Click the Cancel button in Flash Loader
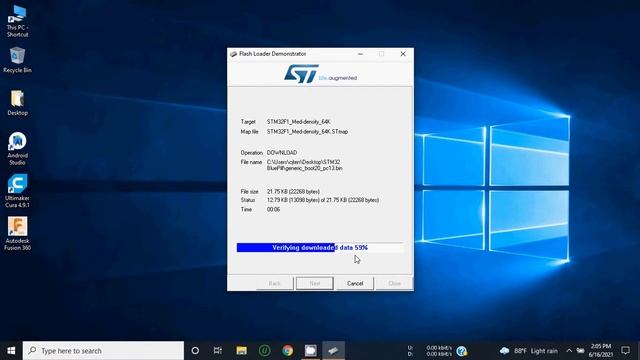 355,283
